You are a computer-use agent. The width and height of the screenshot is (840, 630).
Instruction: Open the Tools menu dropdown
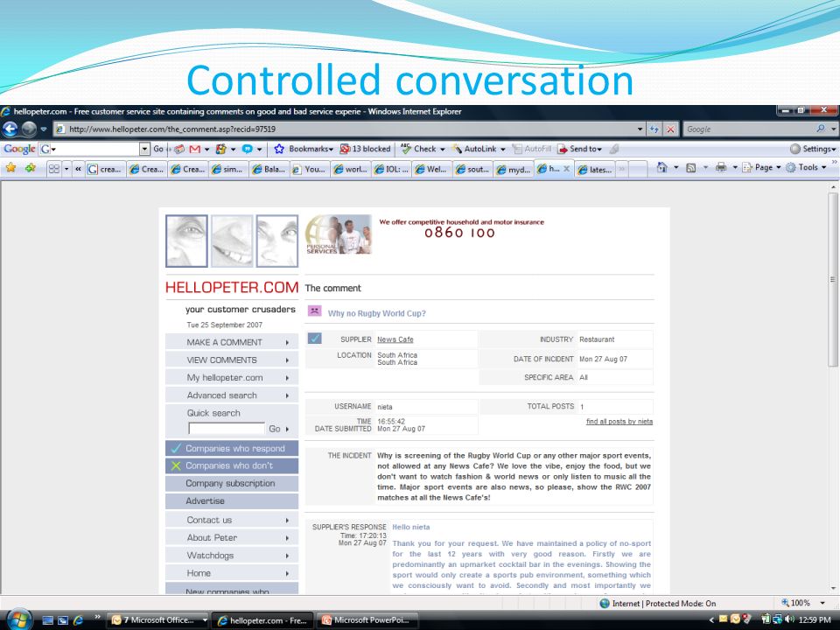point(806,168)
